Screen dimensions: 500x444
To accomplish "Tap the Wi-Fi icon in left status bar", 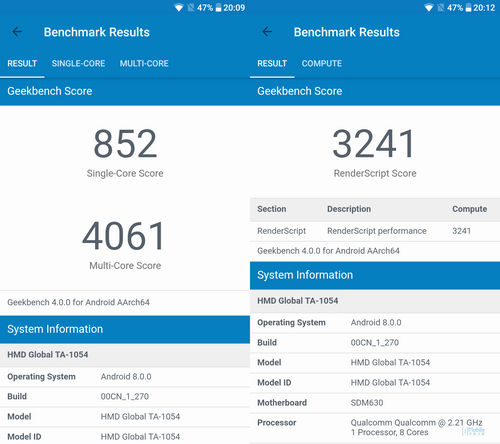I will tap(179, 8).
